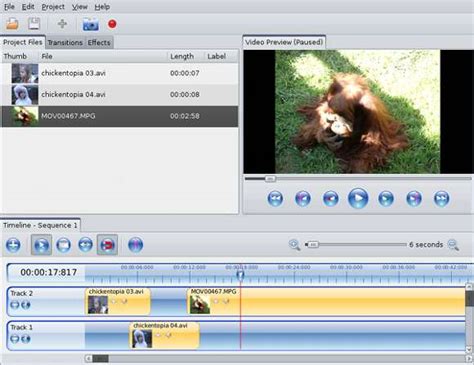This screenshot has width=474, height=365.
Task: Select the resize tool with the double arrow
Action: pos(85,245)
